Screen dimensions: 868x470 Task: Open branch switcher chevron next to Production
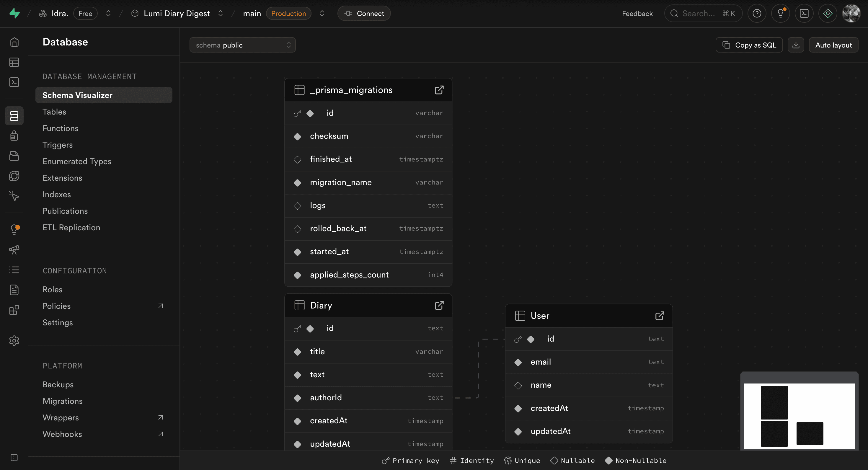322,14
